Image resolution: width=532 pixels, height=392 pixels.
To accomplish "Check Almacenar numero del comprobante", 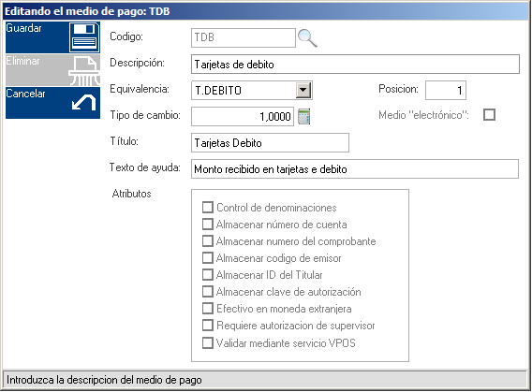I will 208,241.
